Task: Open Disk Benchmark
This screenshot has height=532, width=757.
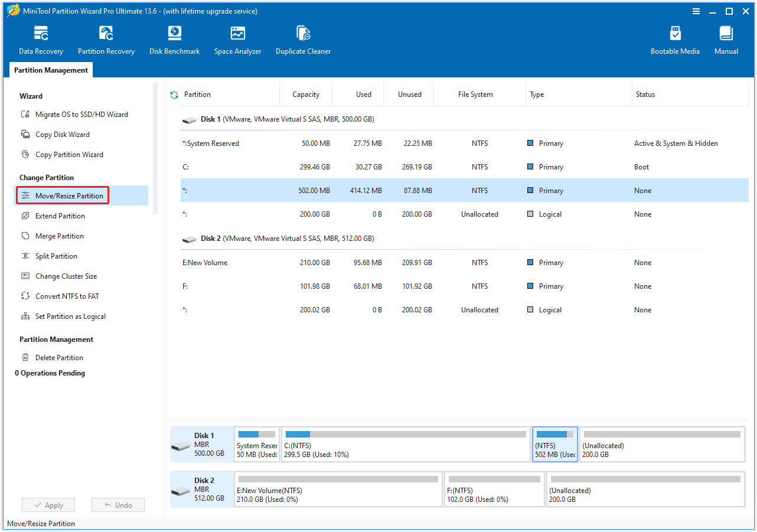Action: (x=174, y=40)
